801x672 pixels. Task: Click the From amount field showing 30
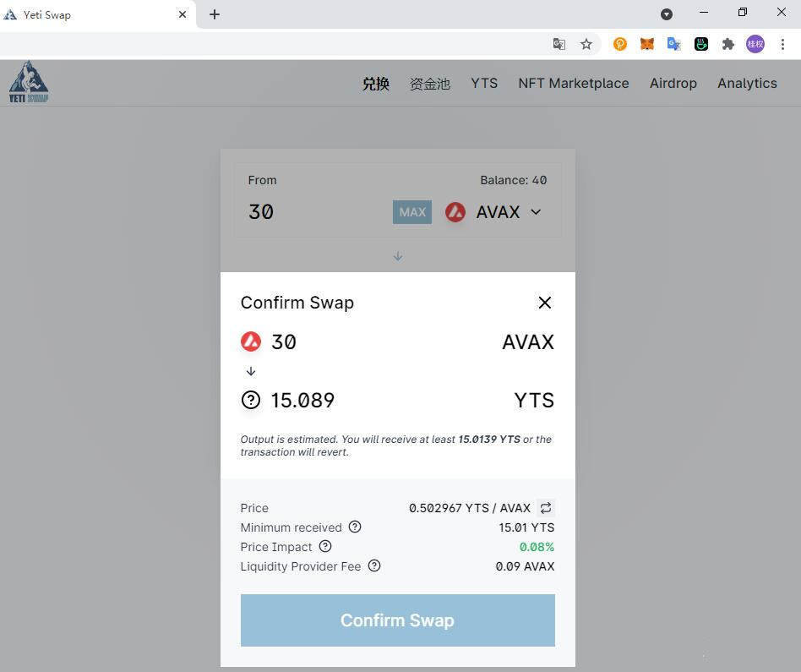tap(317, 212)
